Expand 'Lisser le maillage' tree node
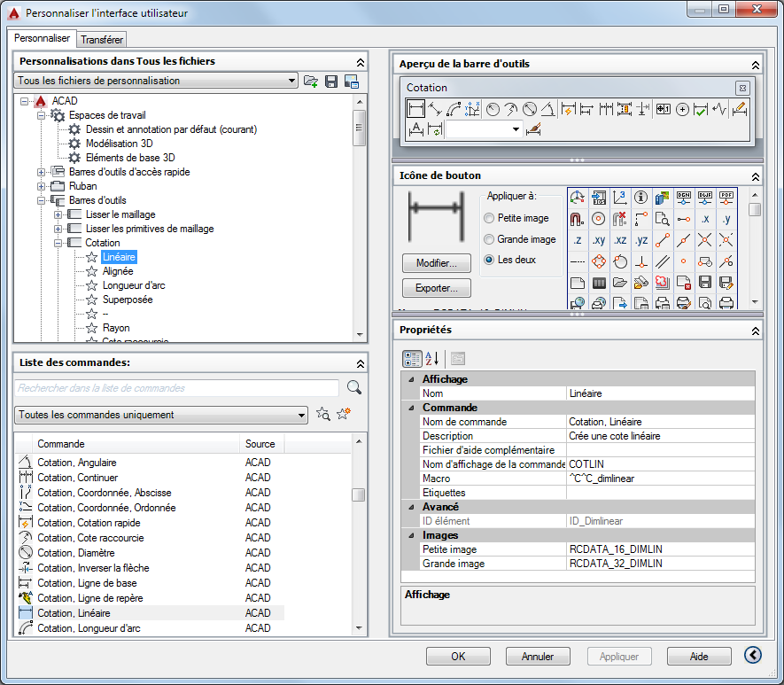784x685 pixels. pos(58,214)
